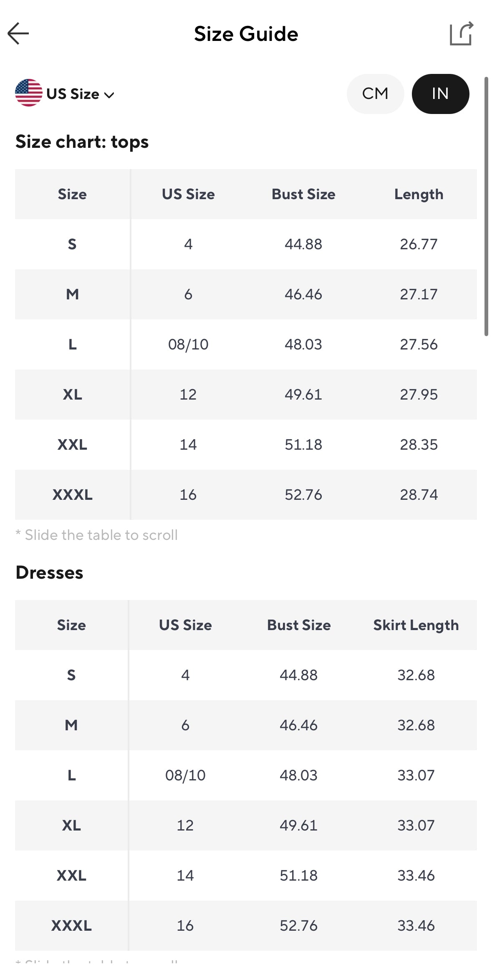Click the Slide the table to scroll note
Image resolution: width=492 pixels, height=980 pixels.
coord(97,535)
